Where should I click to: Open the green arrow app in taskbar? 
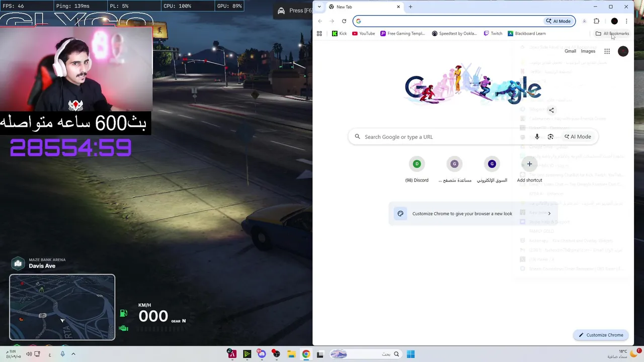pos(247,354)
